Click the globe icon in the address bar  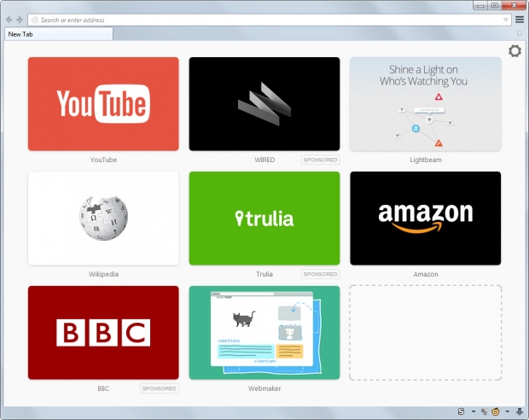[x=34, y=20]
